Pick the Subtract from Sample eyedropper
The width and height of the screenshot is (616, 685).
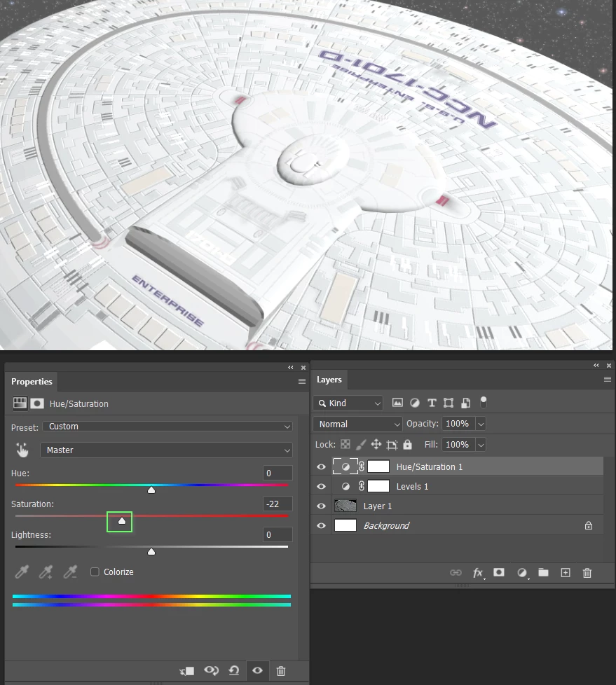[x=70, y=572]
